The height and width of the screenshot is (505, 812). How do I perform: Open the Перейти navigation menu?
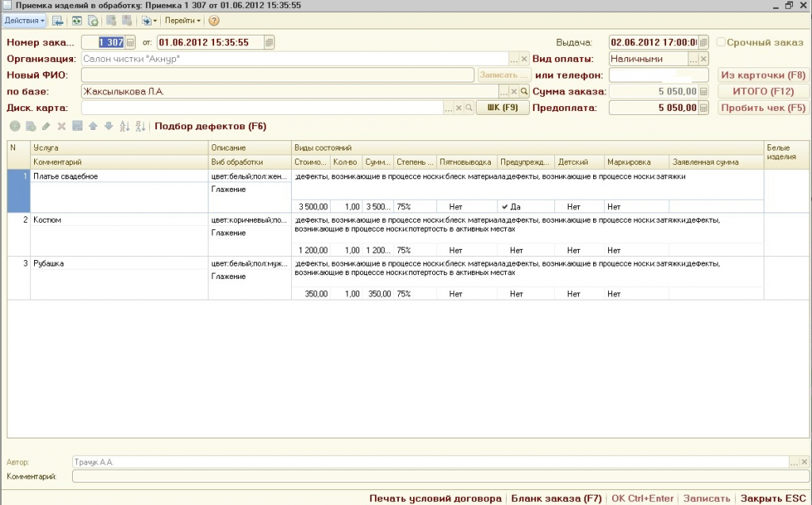point(182,21)
